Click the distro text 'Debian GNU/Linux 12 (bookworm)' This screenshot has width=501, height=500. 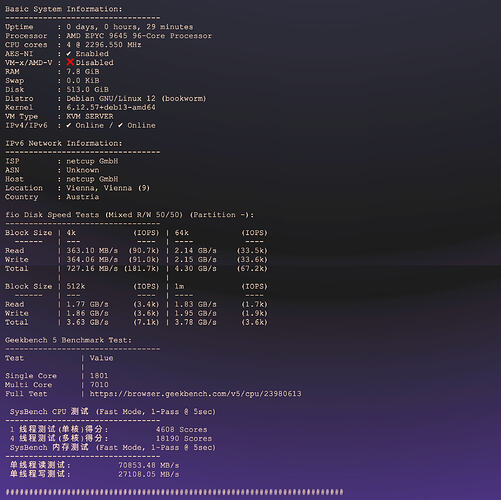(x=136, y=99)
